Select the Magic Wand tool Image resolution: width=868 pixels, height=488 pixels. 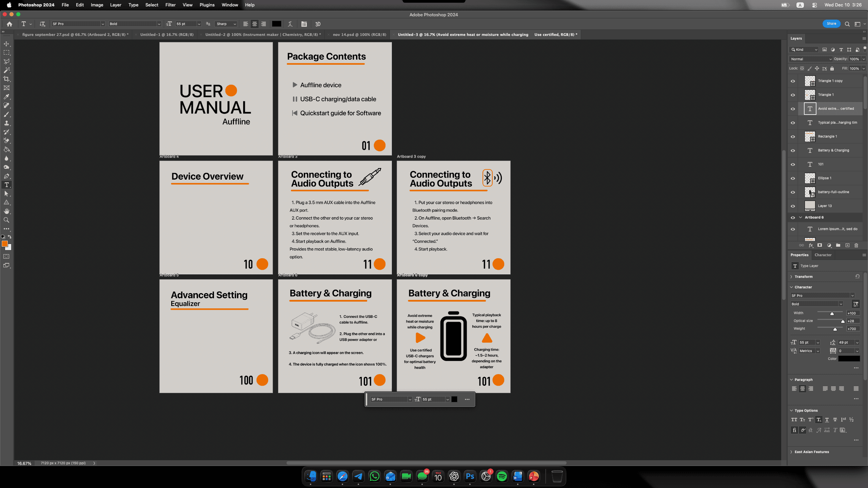[x=6, y=70]
